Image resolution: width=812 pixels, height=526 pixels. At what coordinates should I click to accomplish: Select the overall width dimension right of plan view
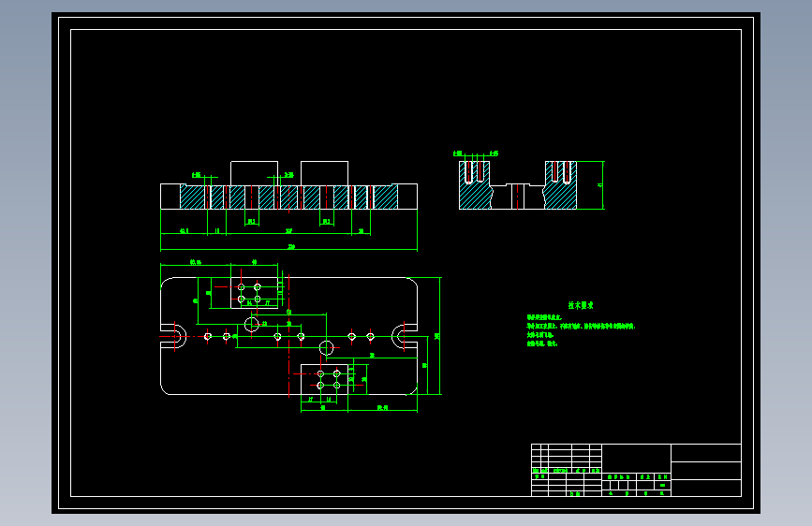pyautogui.click(x=439, y=336)
